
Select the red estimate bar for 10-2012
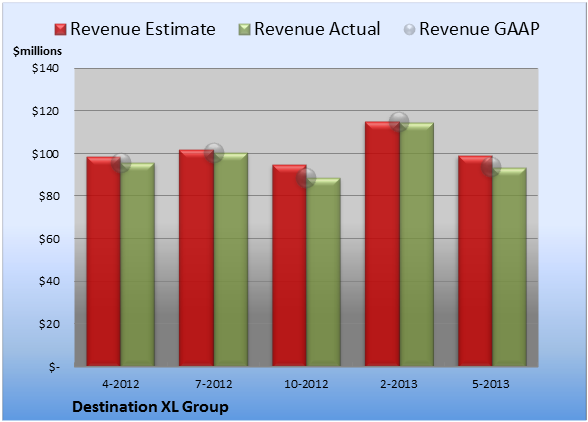coord(290,265)
